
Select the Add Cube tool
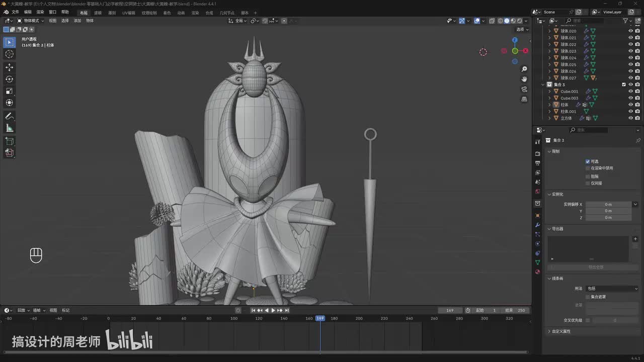click(x=10, y=141)
